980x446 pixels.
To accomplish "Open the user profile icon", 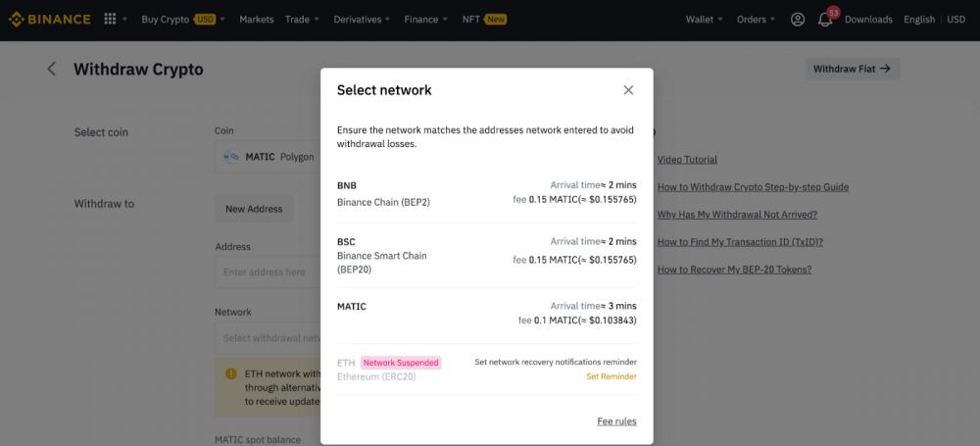I will click(798, 20).
